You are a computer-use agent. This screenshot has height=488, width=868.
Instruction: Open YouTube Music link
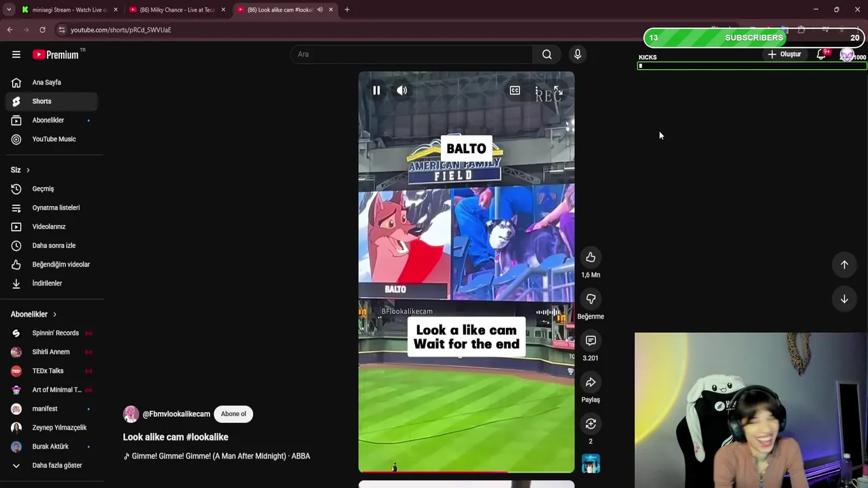[x=52, y=139]
